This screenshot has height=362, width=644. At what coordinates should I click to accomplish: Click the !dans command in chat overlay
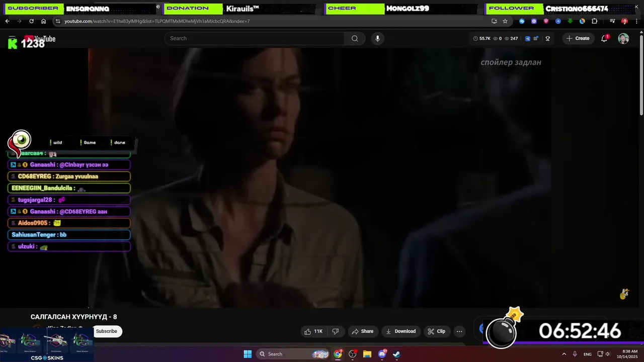[118, 142]
